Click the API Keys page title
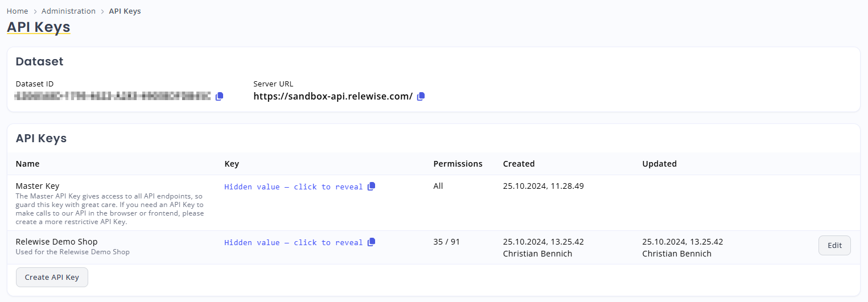 pyautogui.click(x=39, y=27)
